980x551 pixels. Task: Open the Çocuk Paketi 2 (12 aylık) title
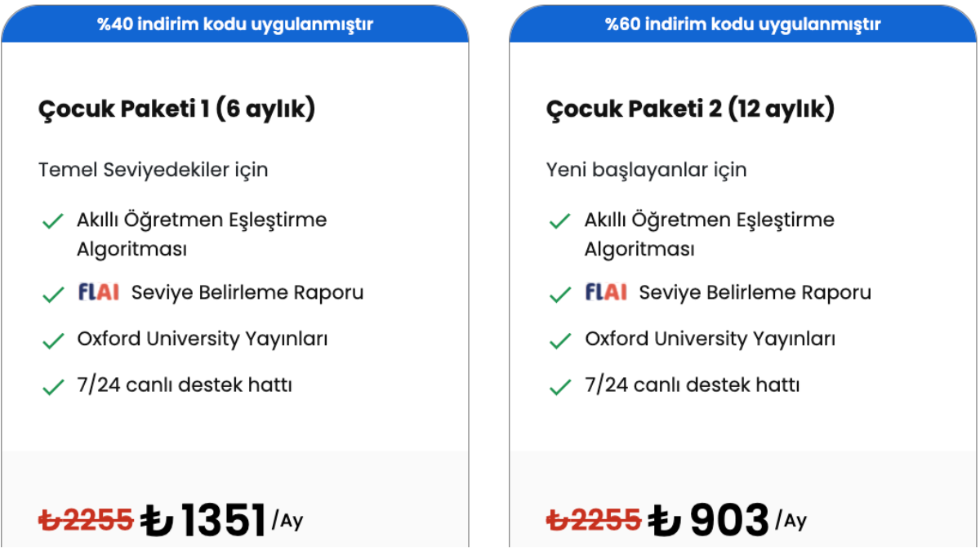(x=690, y=109)
